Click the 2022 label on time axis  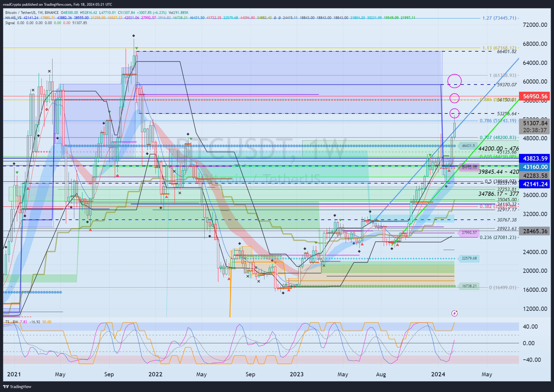pyautogui.click(x=155, y=374)
